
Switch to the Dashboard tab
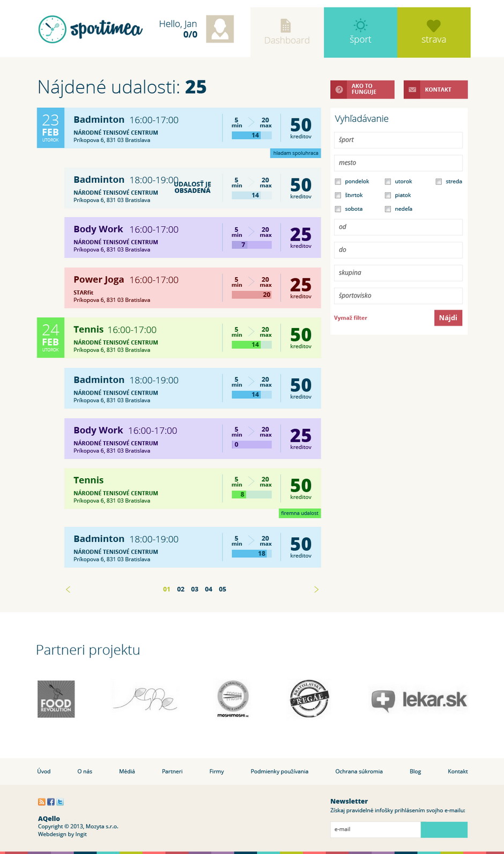point(287,32)
